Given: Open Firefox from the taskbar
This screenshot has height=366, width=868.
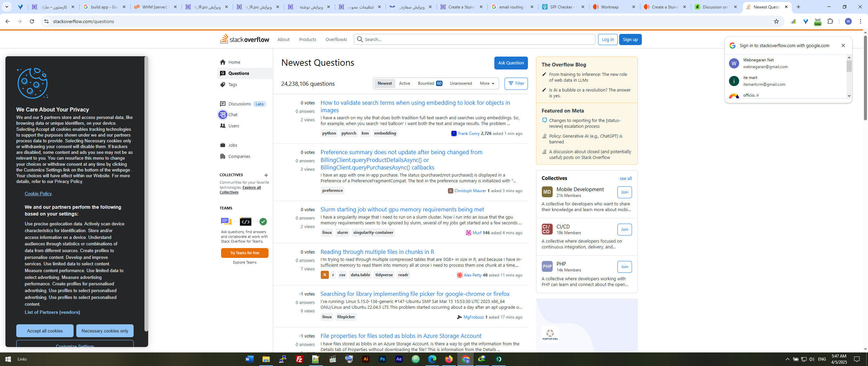Looking at the screenshot, I should [x=449, y=359].
